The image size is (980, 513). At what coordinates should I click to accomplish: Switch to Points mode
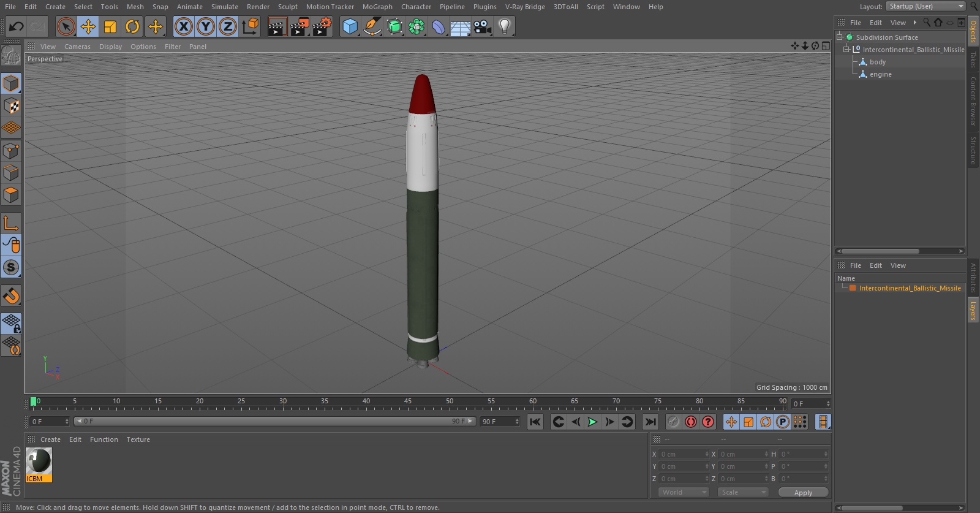[11, 151]
